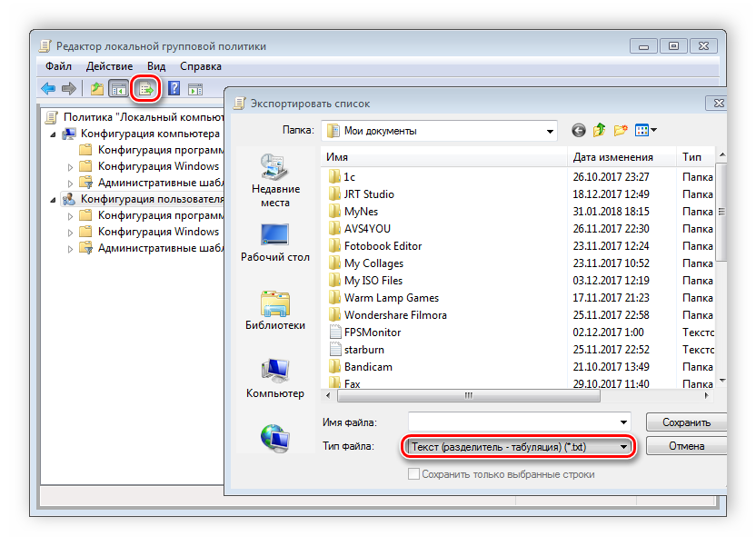Viewport: 756px width, 546px height.
Task: Select the Warm Lamp Games folder row
Action: tap(383, 298)
